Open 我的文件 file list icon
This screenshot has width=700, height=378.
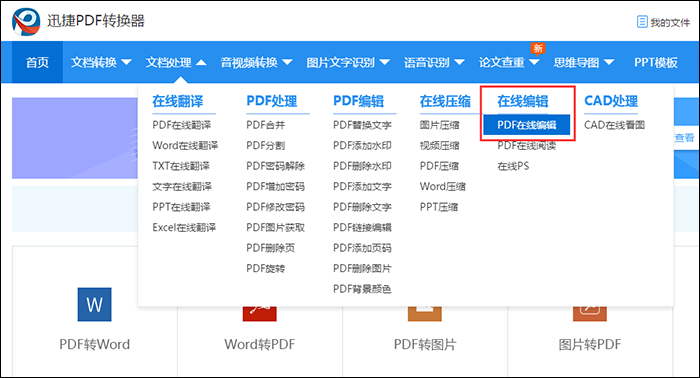coord(642,21)
